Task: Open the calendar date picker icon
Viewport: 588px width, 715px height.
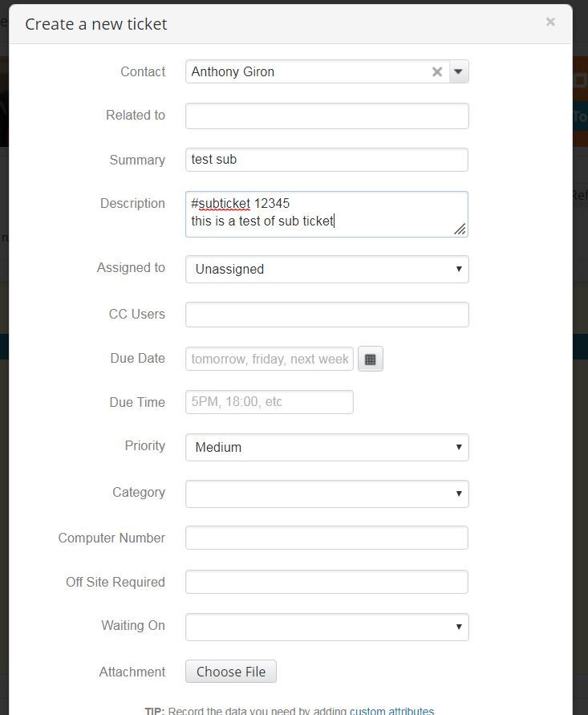Action: pos(370,358)
